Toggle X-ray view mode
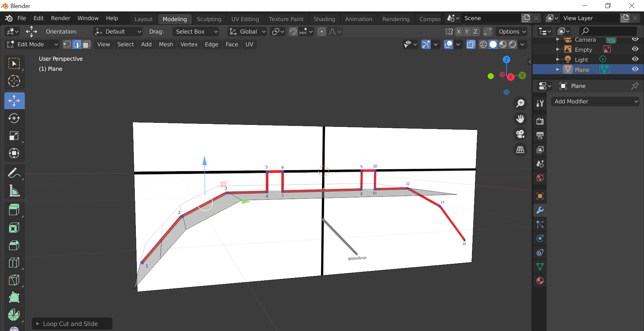The image size is (644, 331). [x=471, y=45]
